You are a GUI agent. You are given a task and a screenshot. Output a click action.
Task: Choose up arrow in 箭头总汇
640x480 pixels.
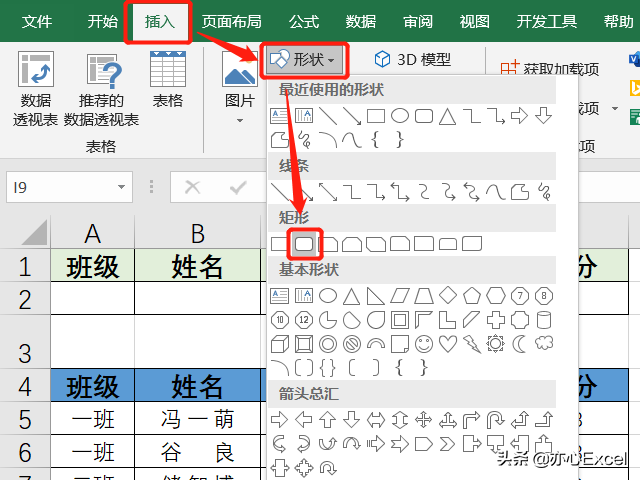[327, 419]
